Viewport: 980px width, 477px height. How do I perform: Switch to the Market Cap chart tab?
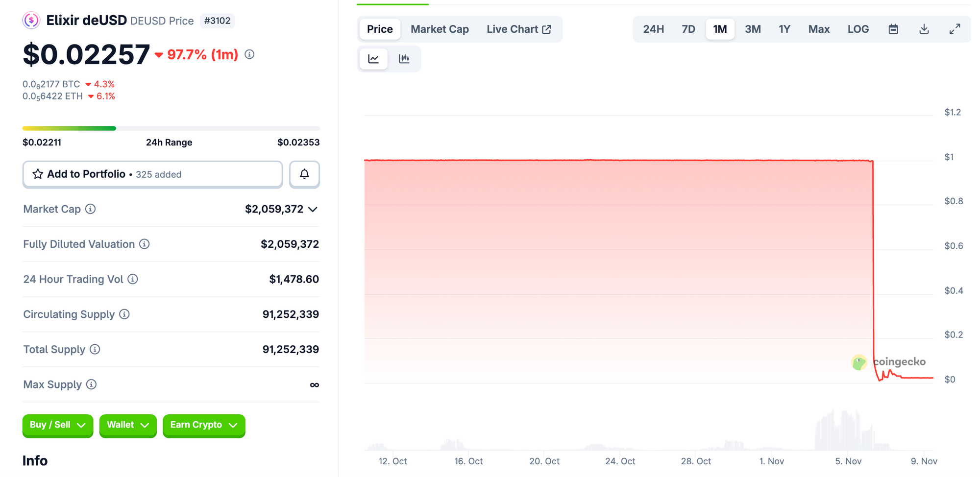[440, 29]
